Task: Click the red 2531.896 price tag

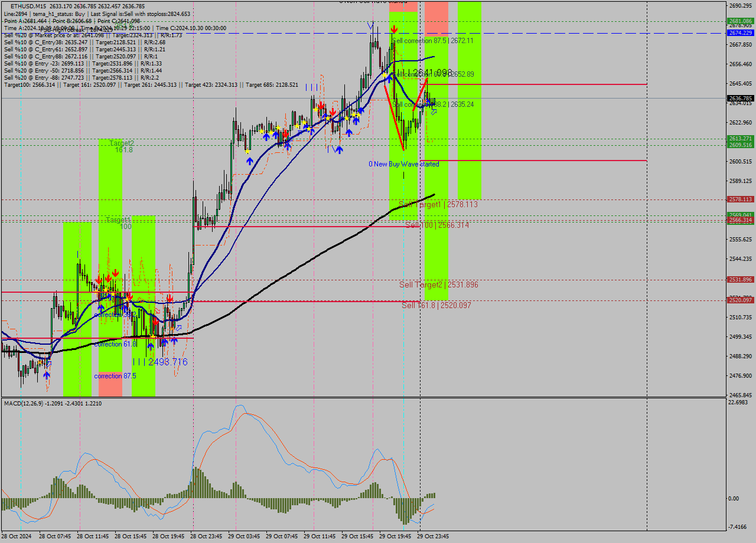Action: click(x=740, y=280)
